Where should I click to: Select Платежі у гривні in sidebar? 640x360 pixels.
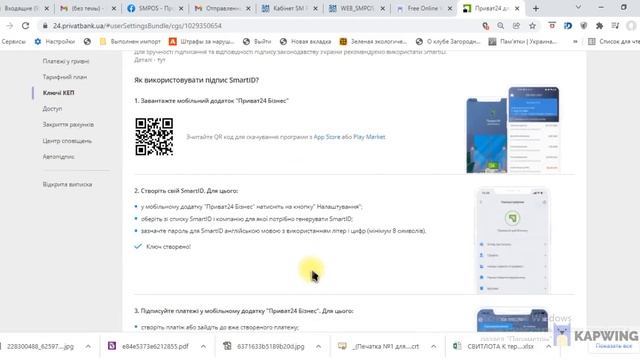(66, 61)
